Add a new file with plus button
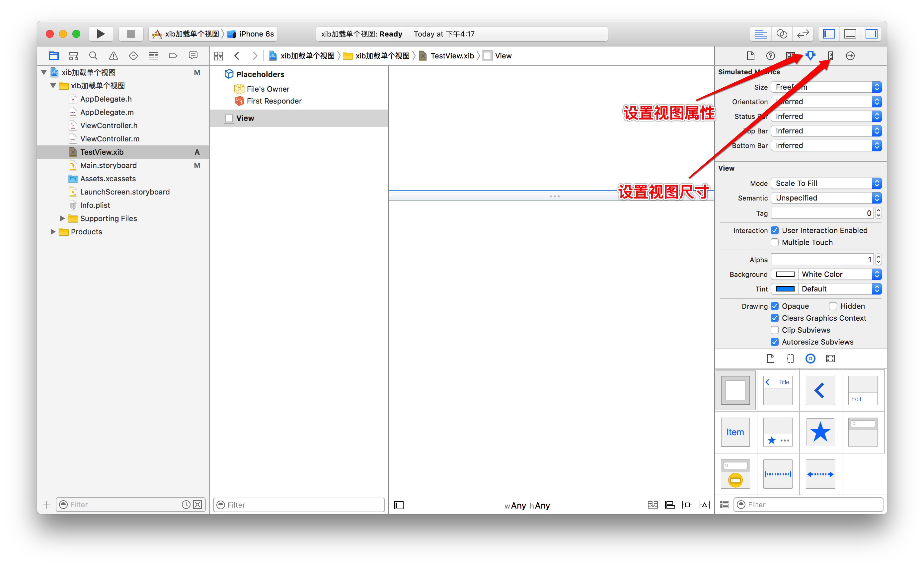924x567 pixels. click(46, 505)
